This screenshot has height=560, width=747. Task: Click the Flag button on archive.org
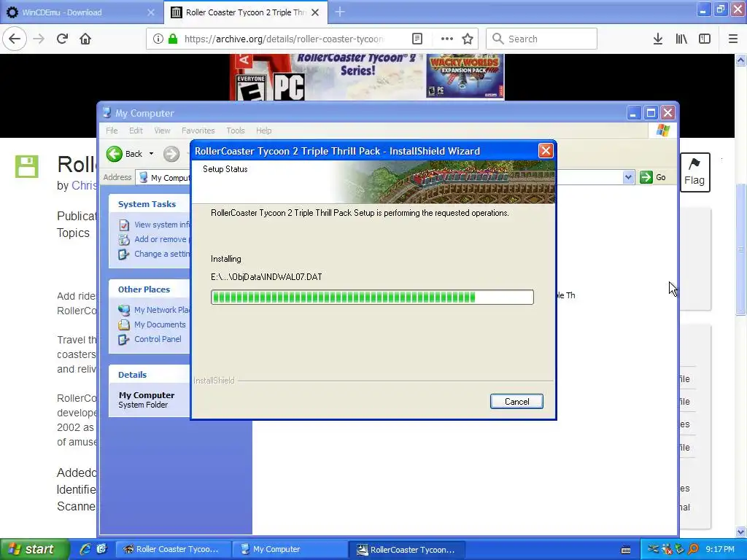[694, 172]
